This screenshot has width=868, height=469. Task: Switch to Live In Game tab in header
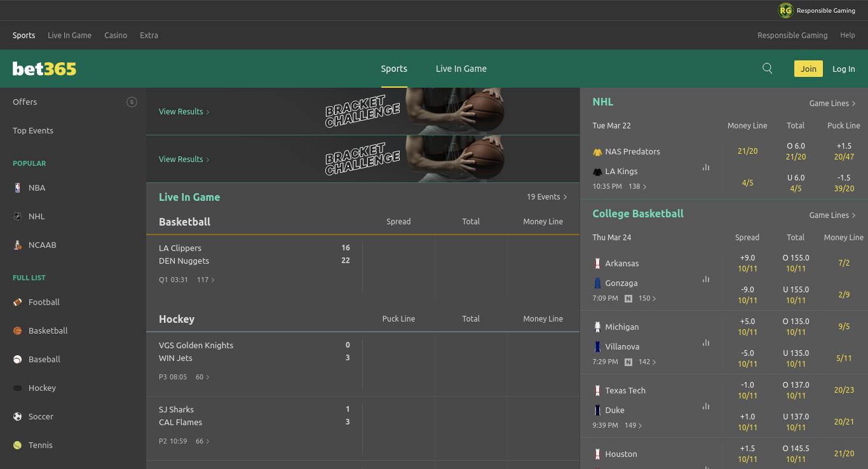pyautogui.click(x=461, y=69)
